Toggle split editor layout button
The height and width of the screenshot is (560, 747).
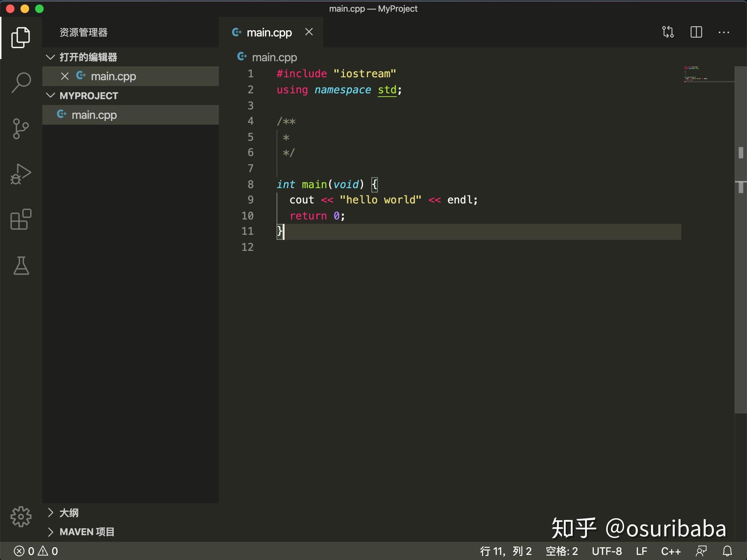[696, 32]
